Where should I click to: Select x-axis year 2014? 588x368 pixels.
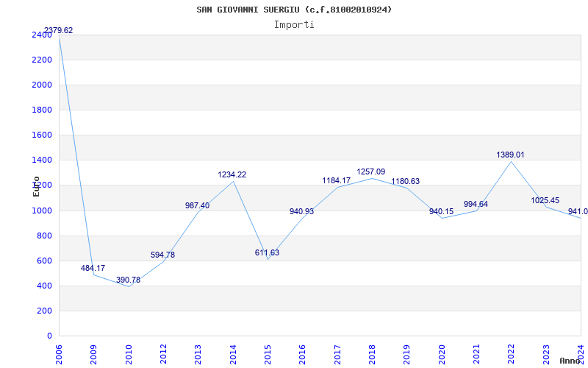tap(233, 354)
